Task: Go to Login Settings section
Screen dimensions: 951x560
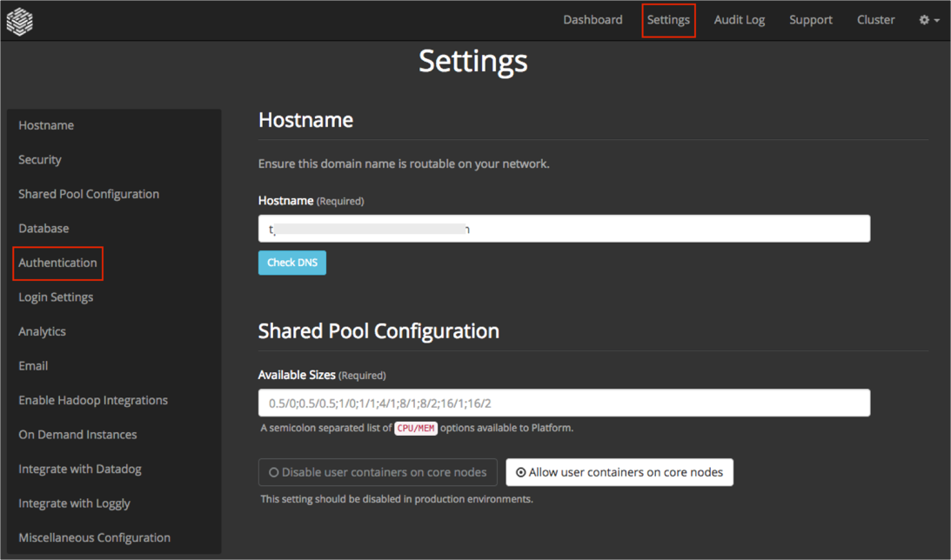Action: pyautogui.click(x=56, y=297)
